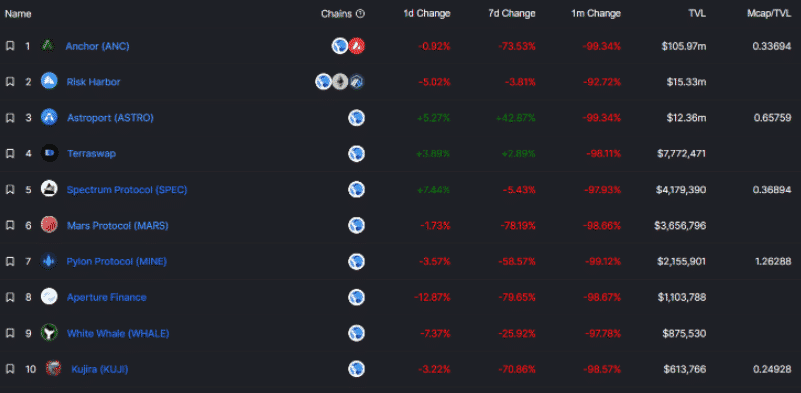Sort by Mcap/TVL column header
Screen dimensions: 801x393
[769, 14]
